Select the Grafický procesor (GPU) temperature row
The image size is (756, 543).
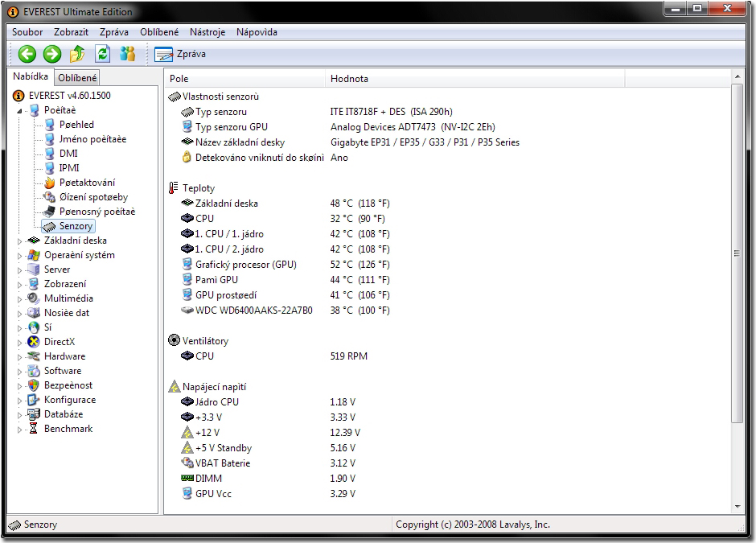point(245,265)
